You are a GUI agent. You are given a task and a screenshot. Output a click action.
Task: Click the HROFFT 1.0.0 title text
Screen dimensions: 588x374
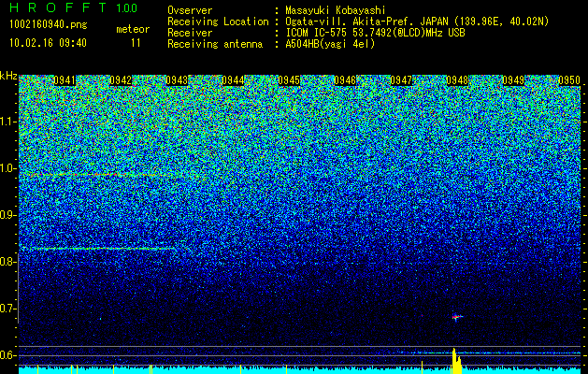coord(74,7)
